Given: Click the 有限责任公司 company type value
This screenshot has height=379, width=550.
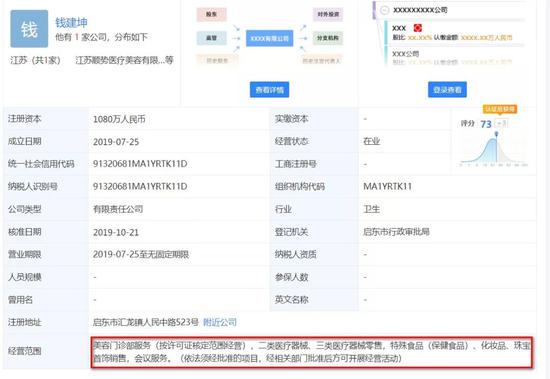Looking at the screenshot, I should click(118, 209).
